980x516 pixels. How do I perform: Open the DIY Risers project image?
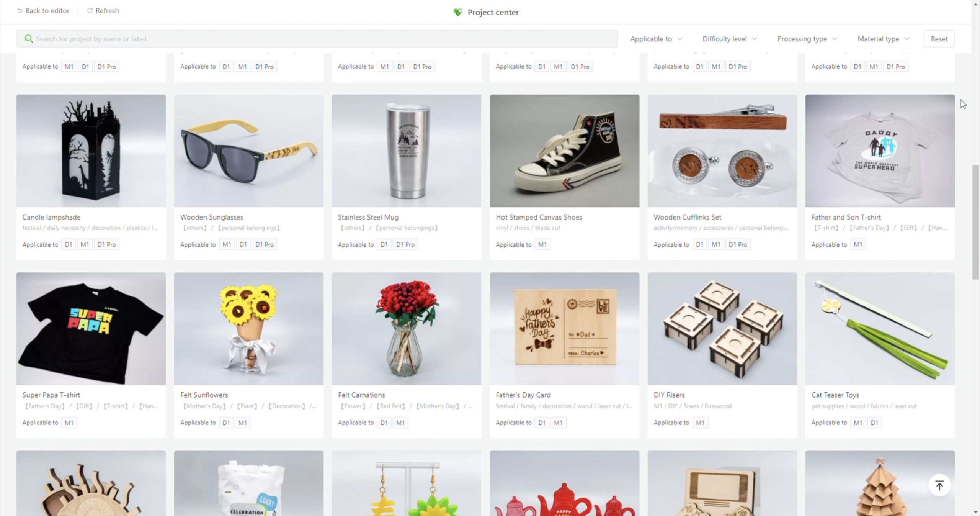click(x=722, y=329)
